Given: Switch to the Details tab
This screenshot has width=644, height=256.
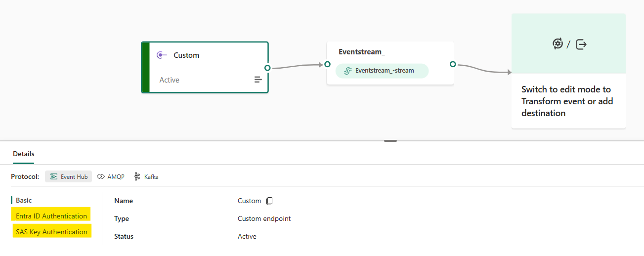Looking at the screenshot, I should click(24, 154).
